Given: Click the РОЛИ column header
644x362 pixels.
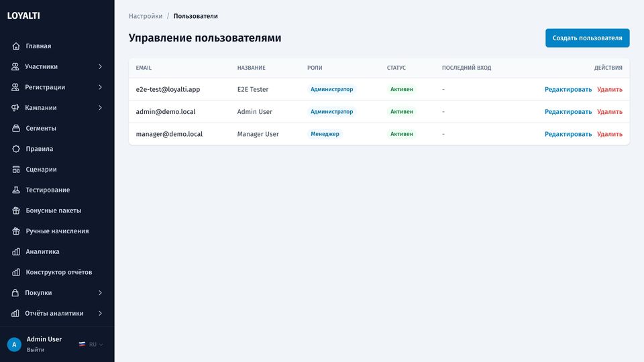Looking at the screenshot, I should click(315, 68).
